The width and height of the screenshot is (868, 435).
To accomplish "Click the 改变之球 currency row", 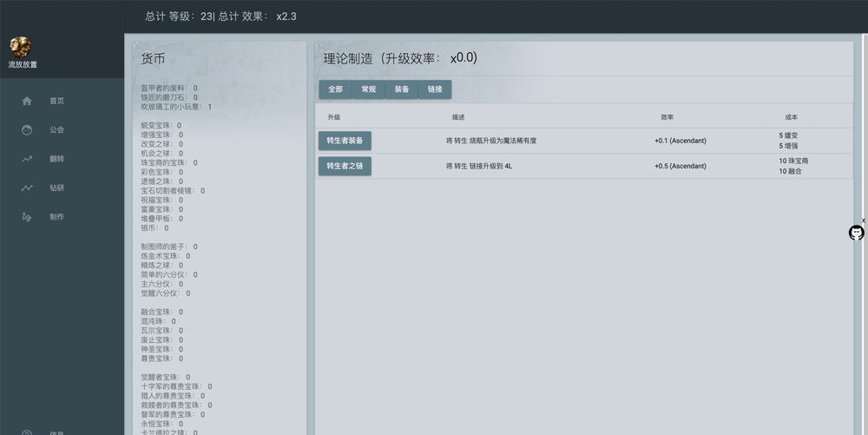I will point(161,144).
